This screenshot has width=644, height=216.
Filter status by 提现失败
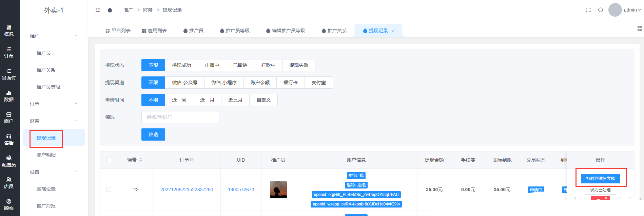[x=299, y=65]
